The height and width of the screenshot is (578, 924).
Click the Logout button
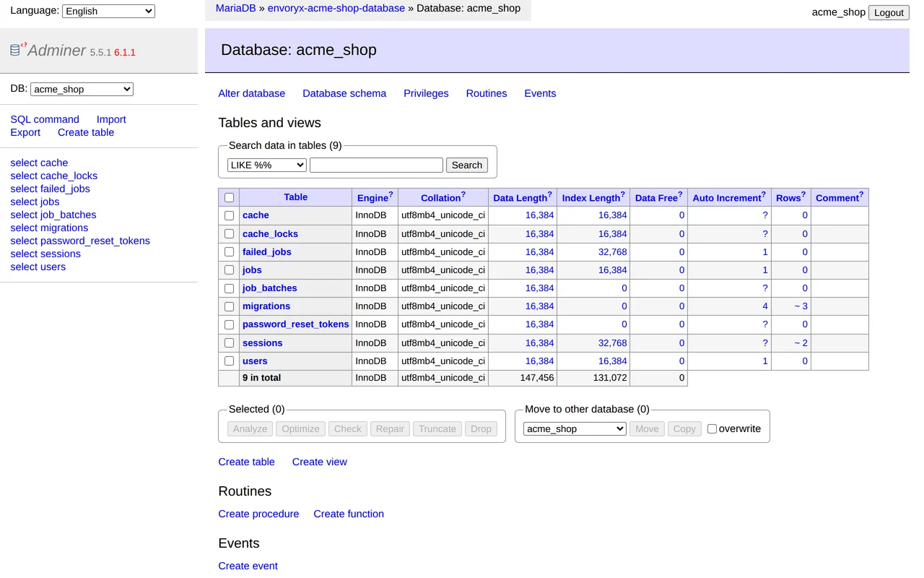pyautogui.click(x=889, y=12)
